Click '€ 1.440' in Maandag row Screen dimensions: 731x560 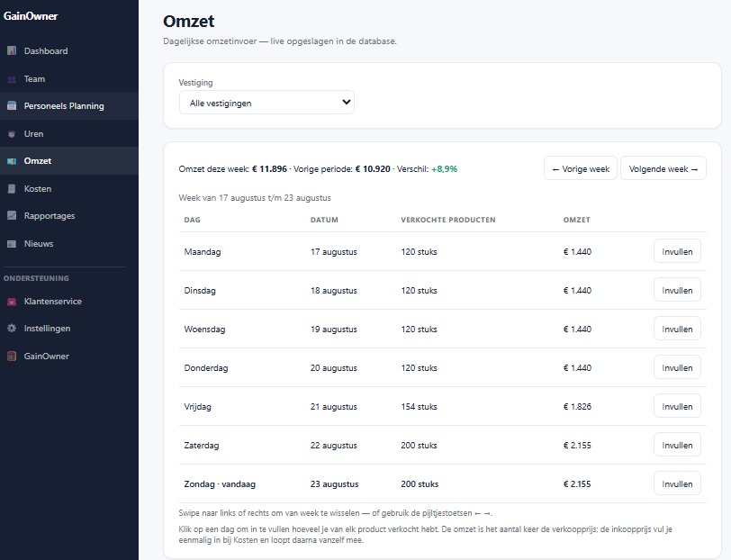[577, 252]
